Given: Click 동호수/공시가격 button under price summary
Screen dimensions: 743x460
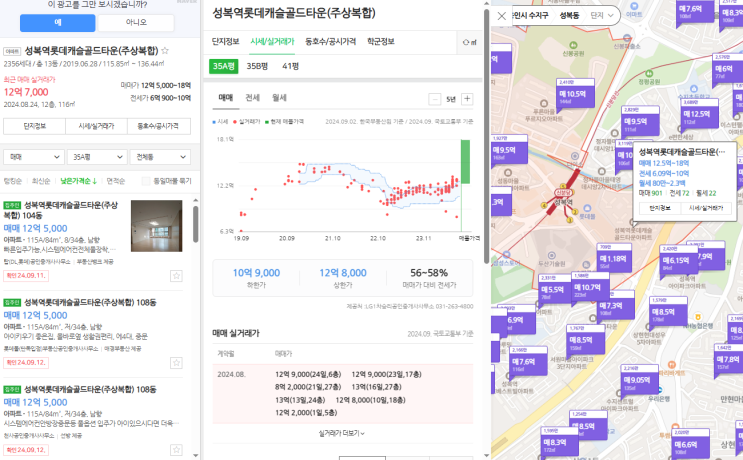Looking at the screenshot, I should coord(159,126).
